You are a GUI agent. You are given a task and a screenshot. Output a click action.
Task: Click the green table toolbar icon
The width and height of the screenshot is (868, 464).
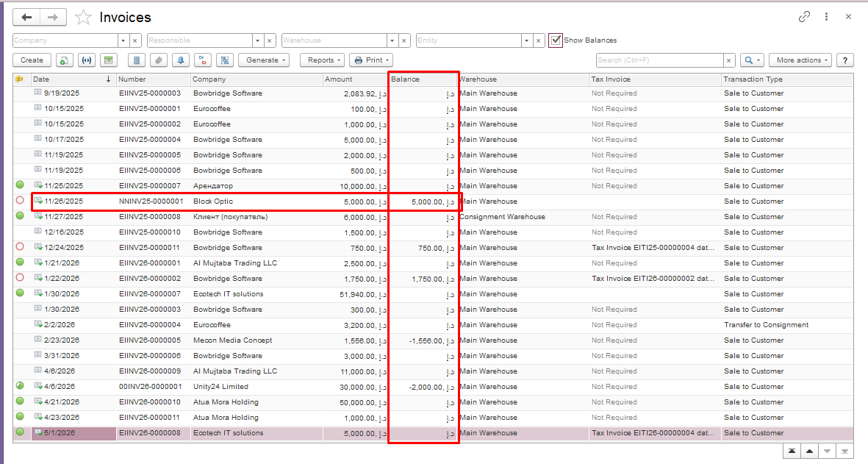(109, 60)
